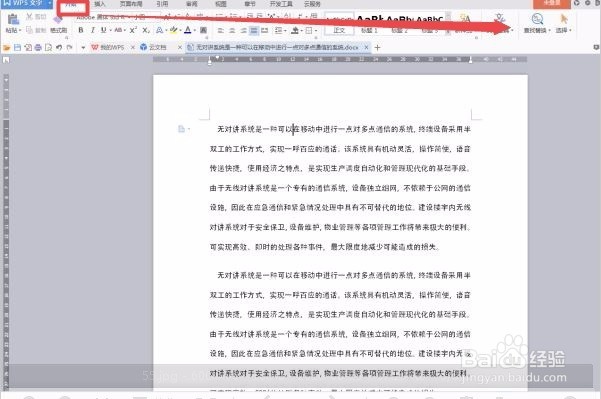This screenshot has height=399, width=601.
Task: Open the quick access toolbar customize dropdown
Action: [x=83, y=48]
